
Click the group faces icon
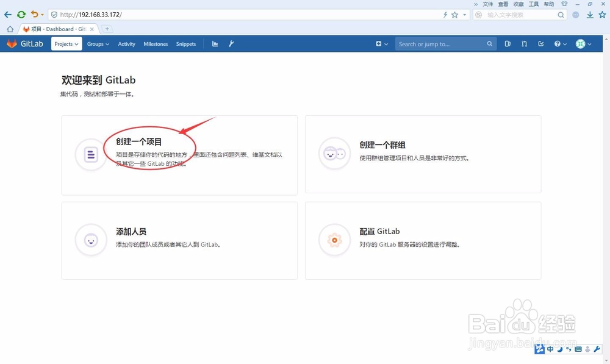coord(334,154)
